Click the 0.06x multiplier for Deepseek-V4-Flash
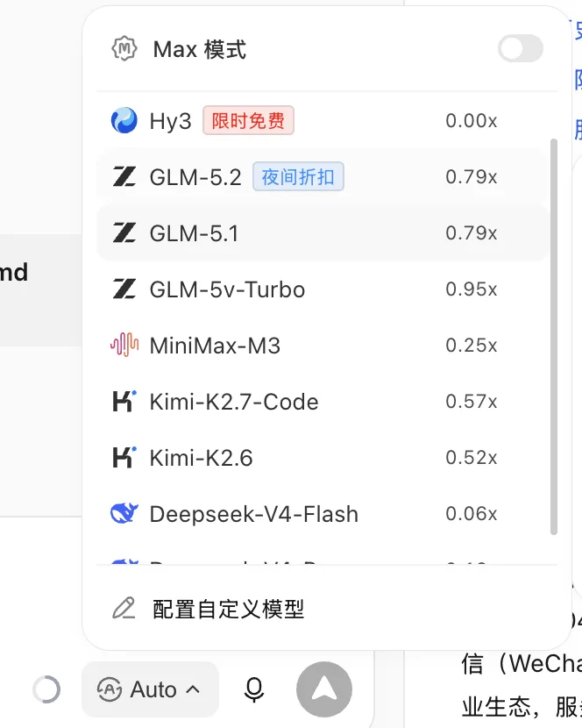The width and height of the screenshot is (582, 728). 471,514
